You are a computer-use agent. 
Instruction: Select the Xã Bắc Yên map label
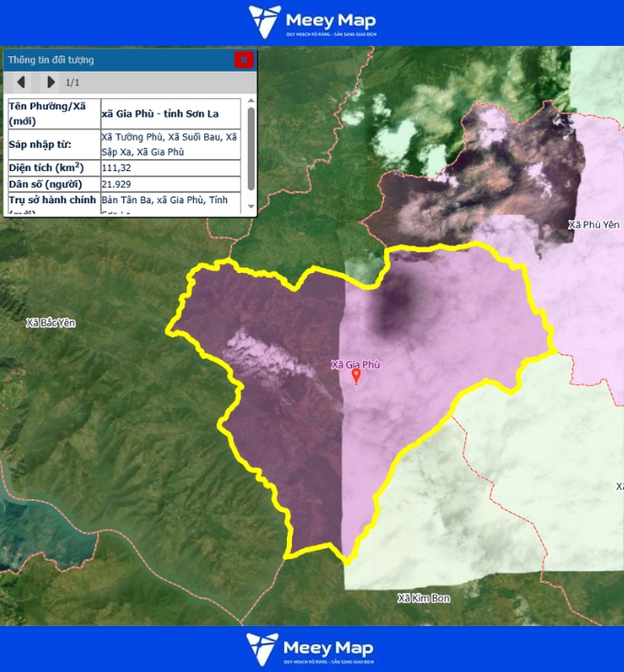[x=51, y=323]
